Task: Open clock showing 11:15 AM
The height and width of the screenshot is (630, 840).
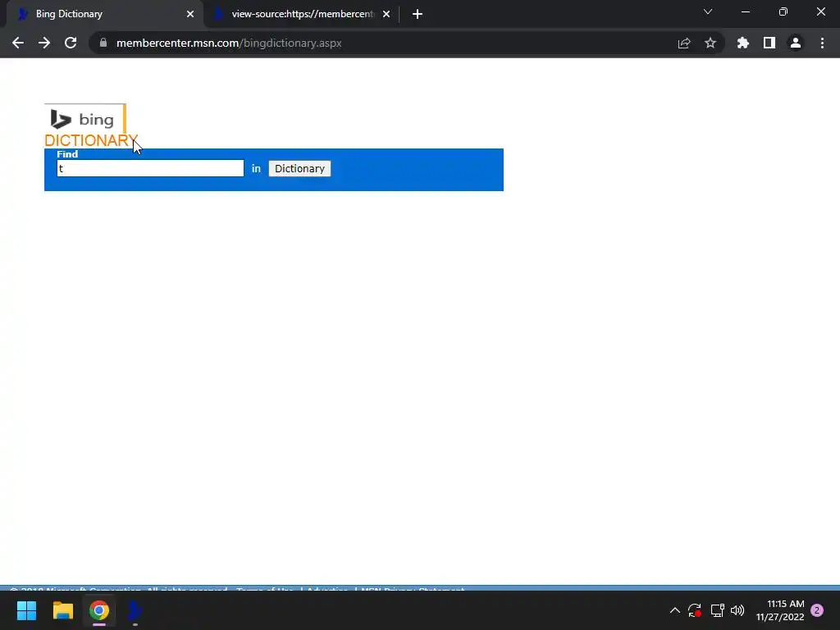Action: [780, 610]
